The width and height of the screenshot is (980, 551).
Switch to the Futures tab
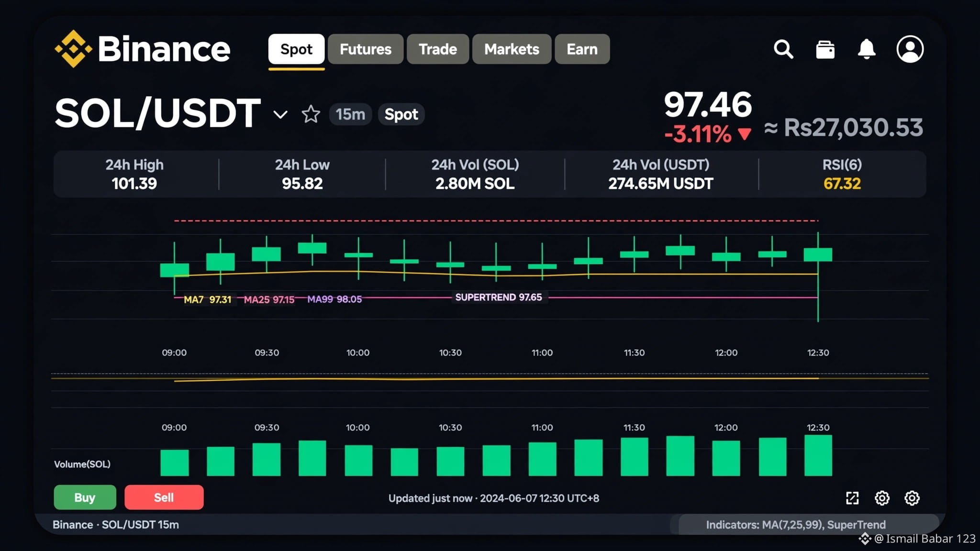pos(366,49)
